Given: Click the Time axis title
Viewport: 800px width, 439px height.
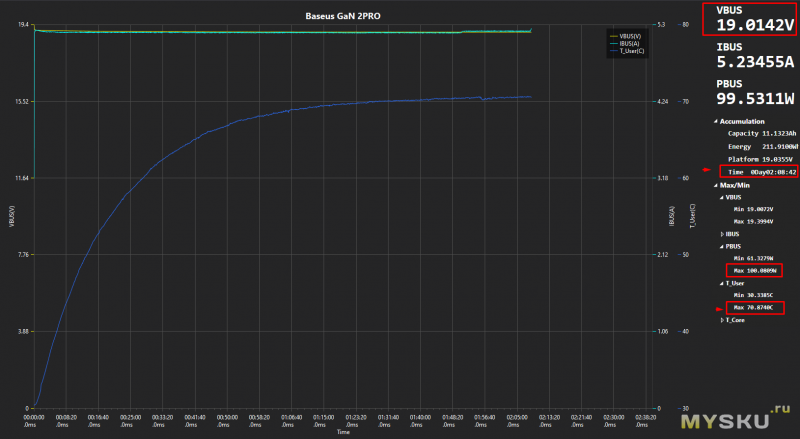Looking at the screenshot, I should click(x=343, y=432).
